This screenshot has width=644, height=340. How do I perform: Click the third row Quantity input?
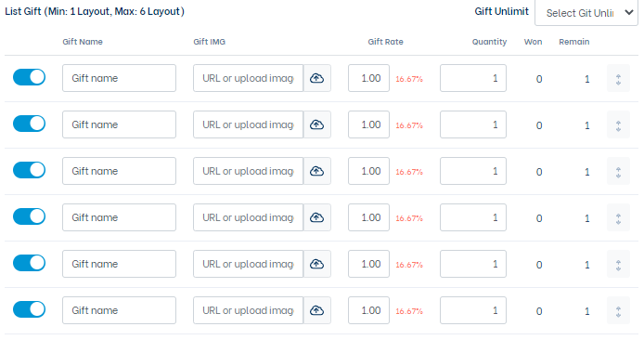click(x=473, y=171)
